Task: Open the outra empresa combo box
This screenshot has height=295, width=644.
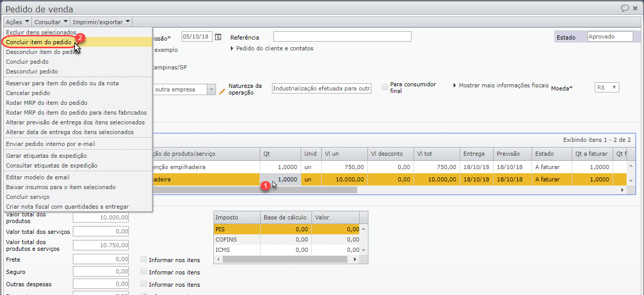Action: [x=184, y=89]
